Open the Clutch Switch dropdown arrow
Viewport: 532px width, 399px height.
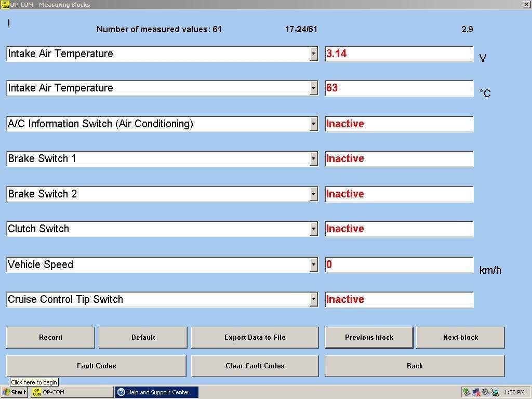click(313, 229)
